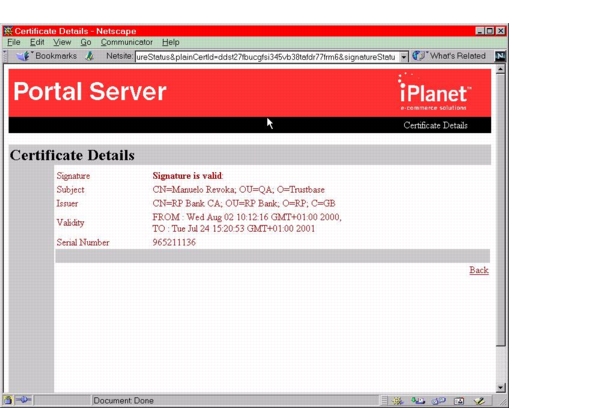610x409 pixels.
Task: Click the scrollbar up arrow
Action: (x=501, y=70)
